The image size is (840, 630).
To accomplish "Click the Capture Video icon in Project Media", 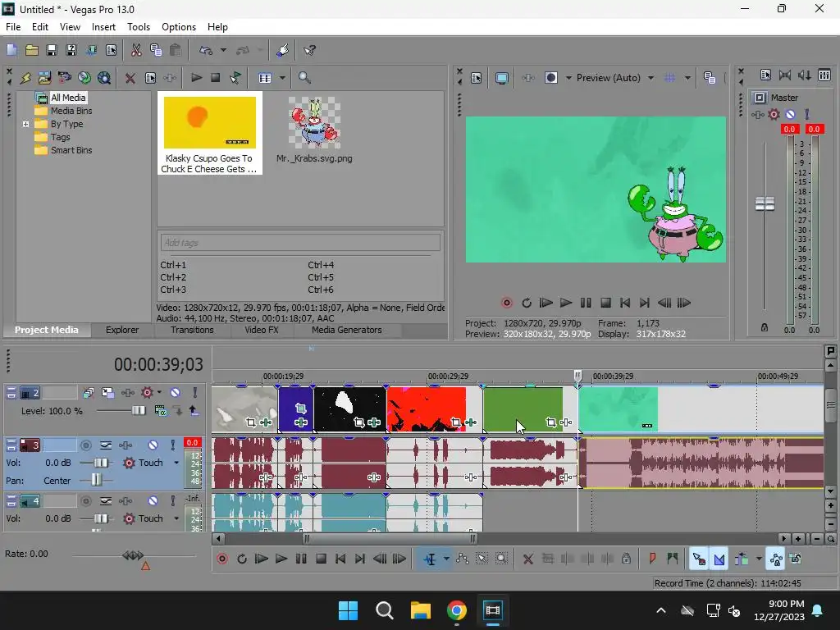I will click(64, 78).
